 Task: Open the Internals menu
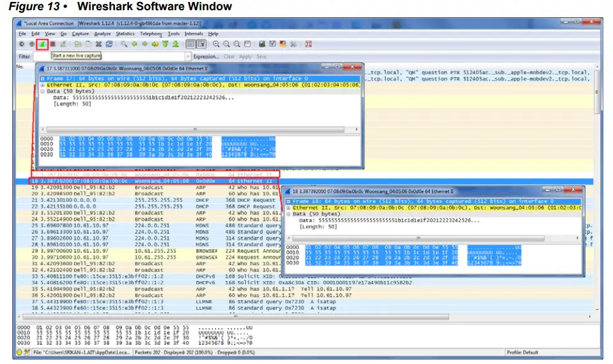194,34
